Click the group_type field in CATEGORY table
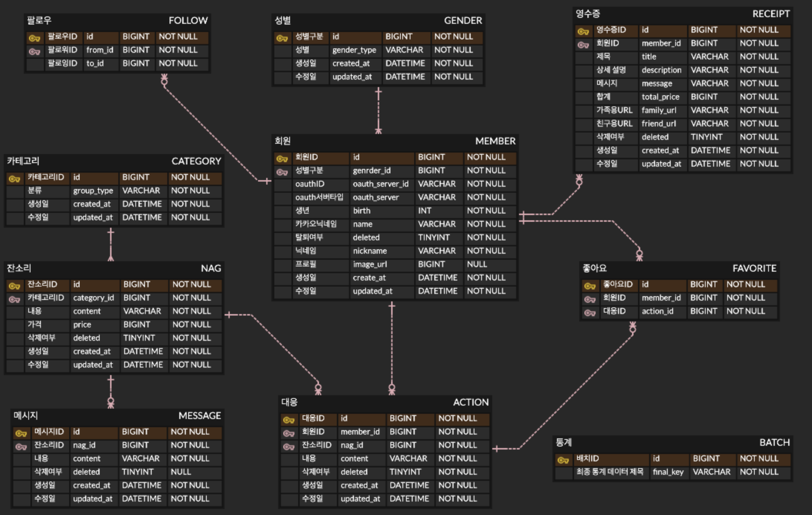The width and height of the screenshot is (812, 515). [93, 191]
